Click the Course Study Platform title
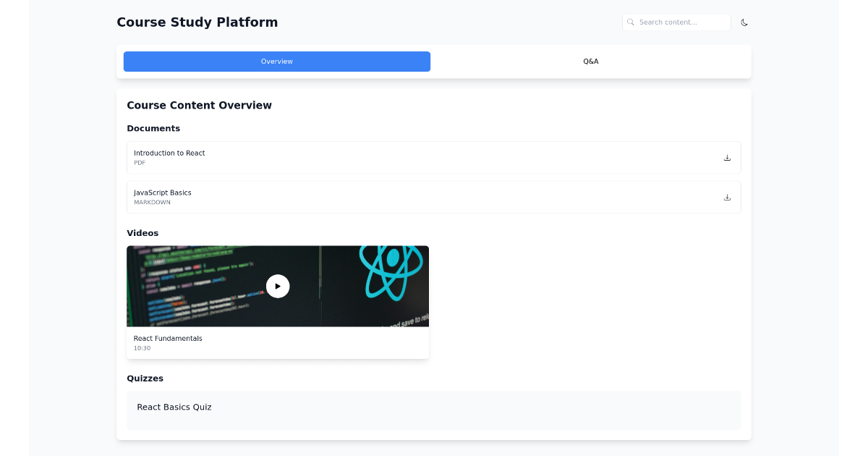This screenshot has width=868, height=456. tap(197, 22)
